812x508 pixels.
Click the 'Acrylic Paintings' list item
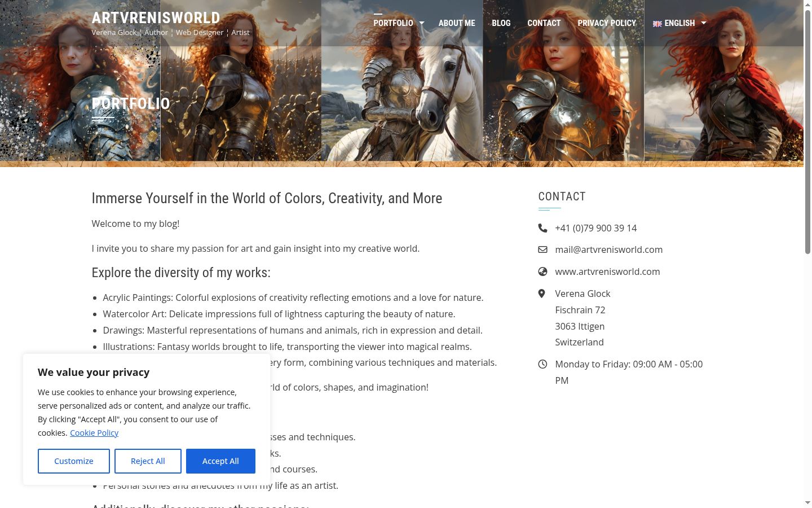coord(293,297)
